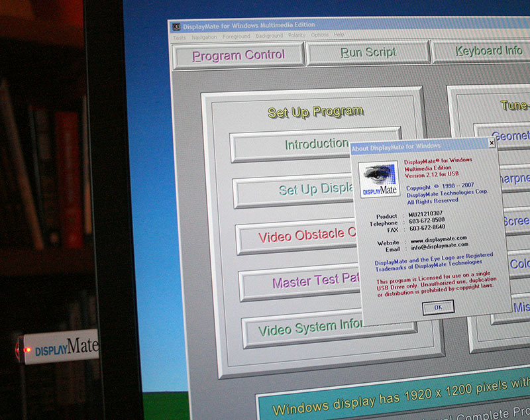Open the Help menu
This screenshot has height=420, width=530.
[339, 34]
